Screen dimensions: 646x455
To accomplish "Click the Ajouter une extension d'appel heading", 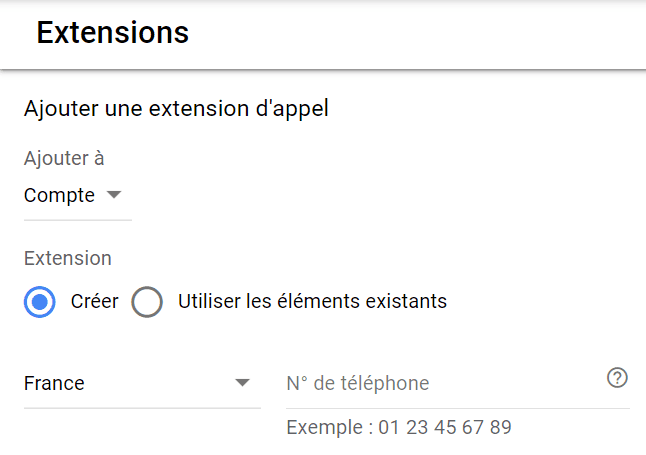I will (x=176, y=108).
